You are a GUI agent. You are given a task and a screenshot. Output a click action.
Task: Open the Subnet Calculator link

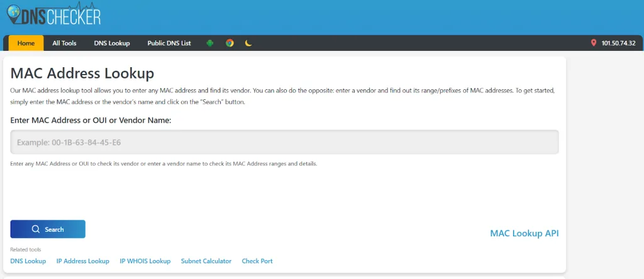(x=206, y=261)
